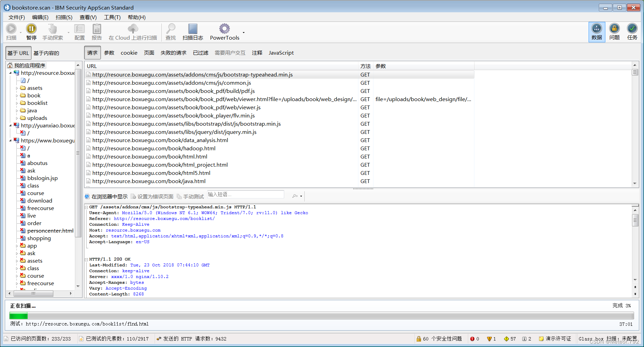The image size is (644, 347).
Task: Switch to the Issues (问题) view icon
Action: [614, 28]
